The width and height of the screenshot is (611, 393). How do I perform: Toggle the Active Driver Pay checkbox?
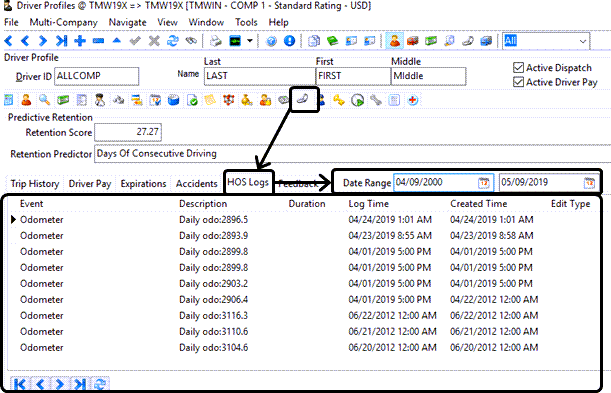518,82
